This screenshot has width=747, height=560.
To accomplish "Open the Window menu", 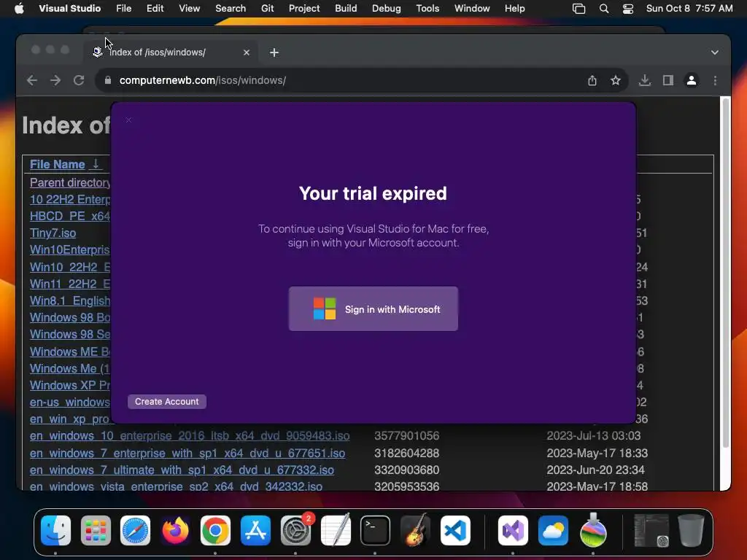I will click(x=472, y=8).
